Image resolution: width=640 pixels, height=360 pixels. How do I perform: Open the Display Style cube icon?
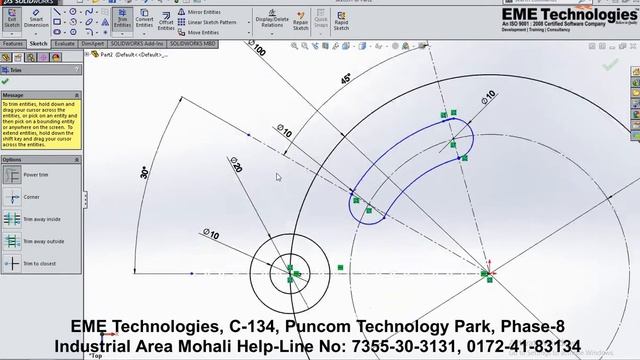[x=362, y=46]
